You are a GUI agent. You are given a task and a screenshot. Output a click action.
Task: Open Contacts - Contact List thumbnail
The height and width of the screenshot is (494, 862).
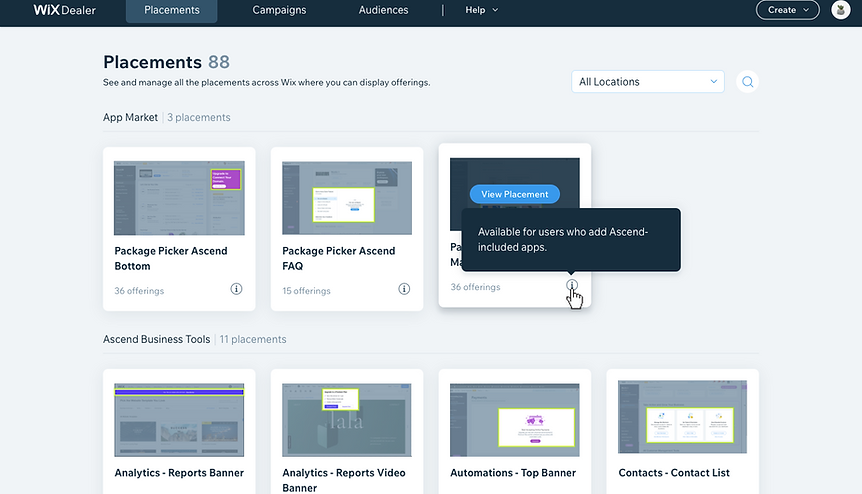tap(682, 417)
